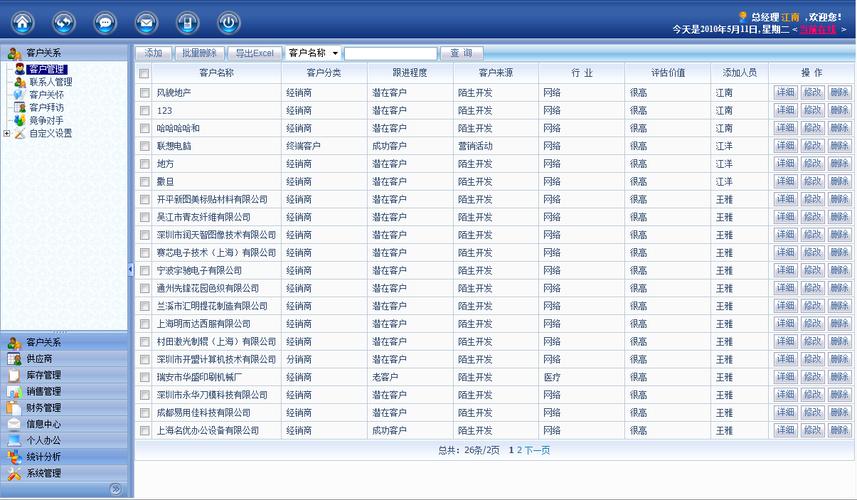The height and width of the screenshot is (500, 857).
Task: Open the envelope mail icon
Action: [x=146, y=21]
